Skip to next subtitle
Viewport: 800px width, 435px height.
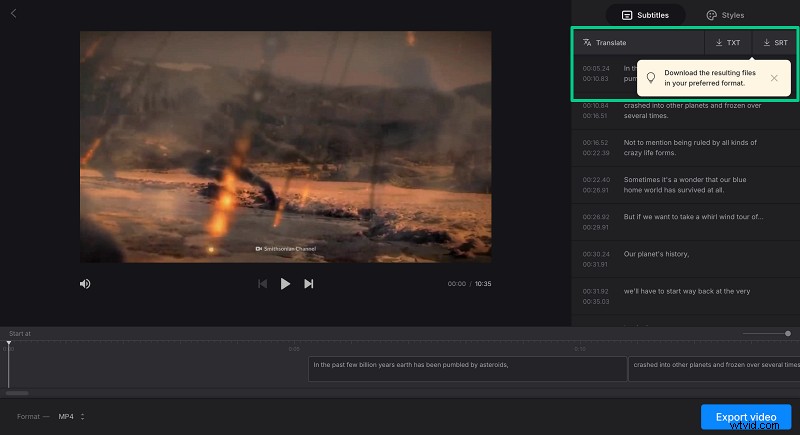pyautogui.click(x=309, y=284)
